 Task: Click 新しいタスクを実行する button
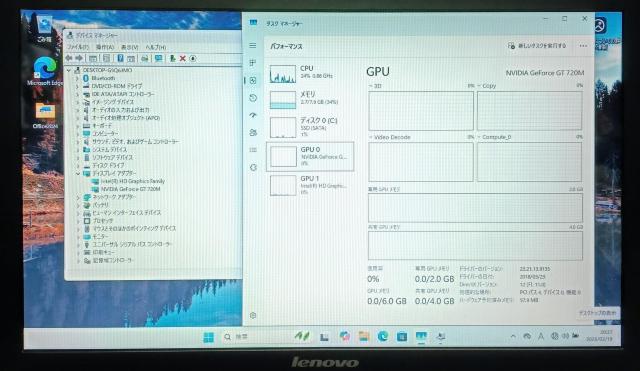point(537,46)
